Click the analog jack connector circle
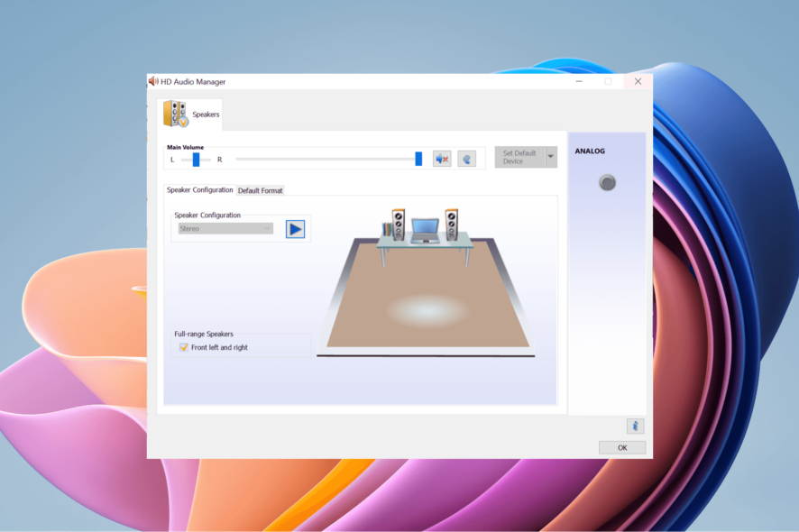The width and height of the screenshot is (799, 532). coord(607,182)
